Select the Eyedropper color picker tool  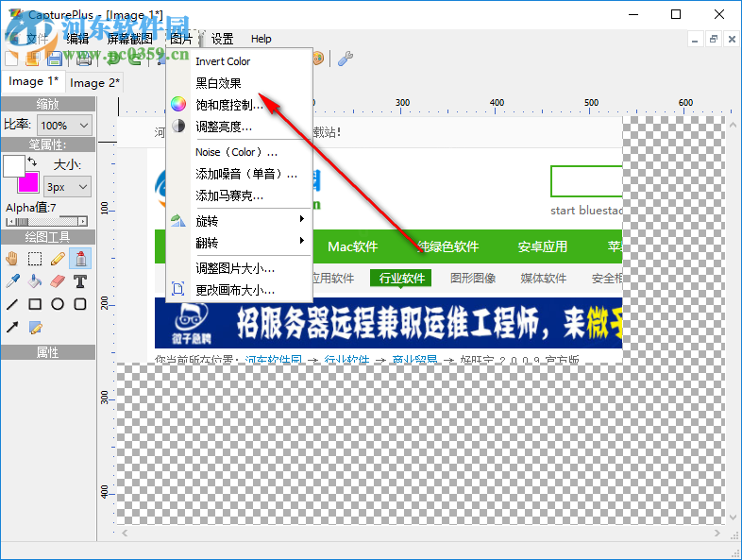[12, 281]
